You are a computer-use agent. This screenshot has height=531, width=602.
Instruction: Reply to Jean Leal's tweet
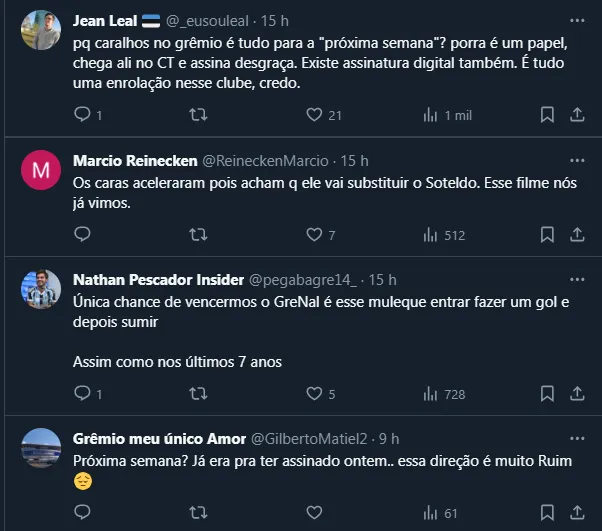[x=82, y=115]
